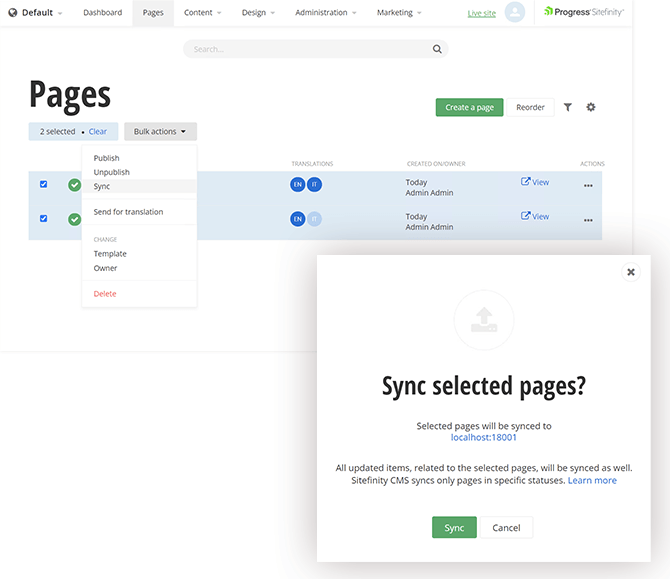Choose Unpublish in bulk actions menu

111,172
